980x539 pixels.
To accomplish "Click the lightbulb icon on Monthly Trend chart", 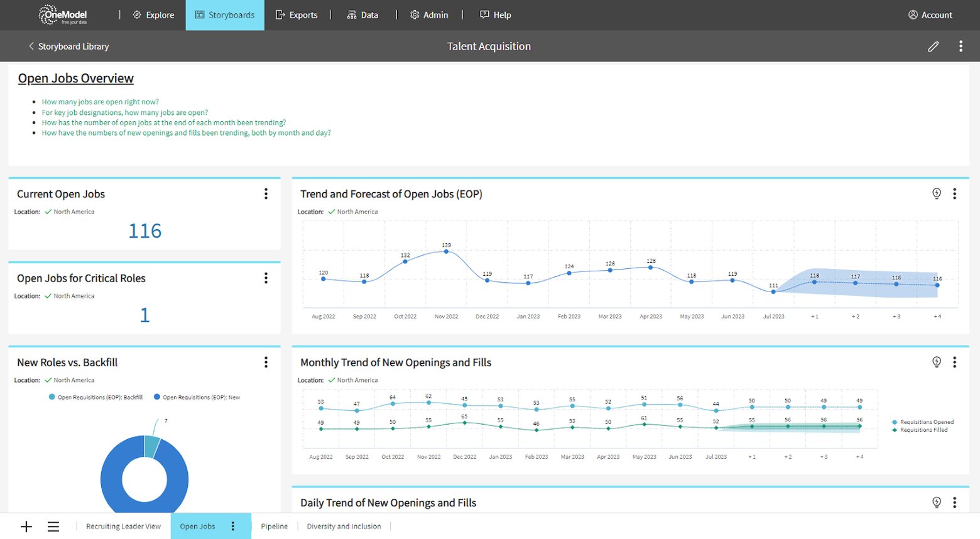I will [x=937, y=361].
